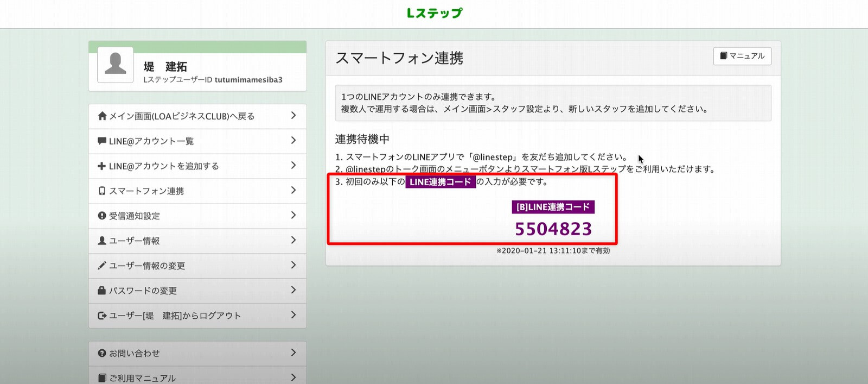
Task: Click exclamation icon for 受信通知設定
Action: click(x=102, y=216)
